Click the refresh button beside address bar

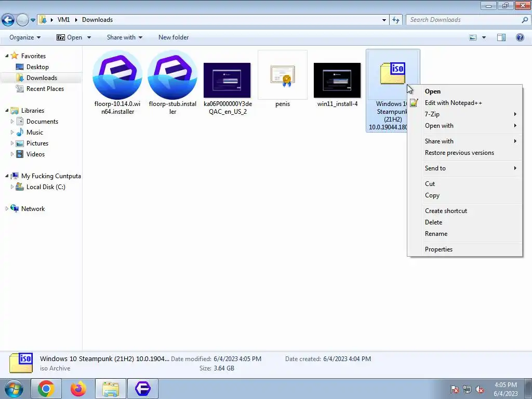pyautogui.click(x=395, y=20)
